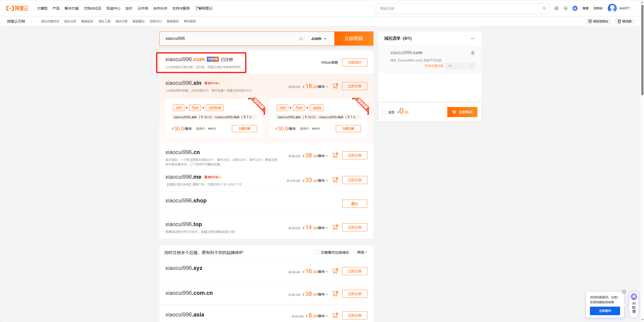The height and width of the screenshot is (322, 644).
Task: Enable 仅查看可注册域名 filter
Action: click(317, 252)
